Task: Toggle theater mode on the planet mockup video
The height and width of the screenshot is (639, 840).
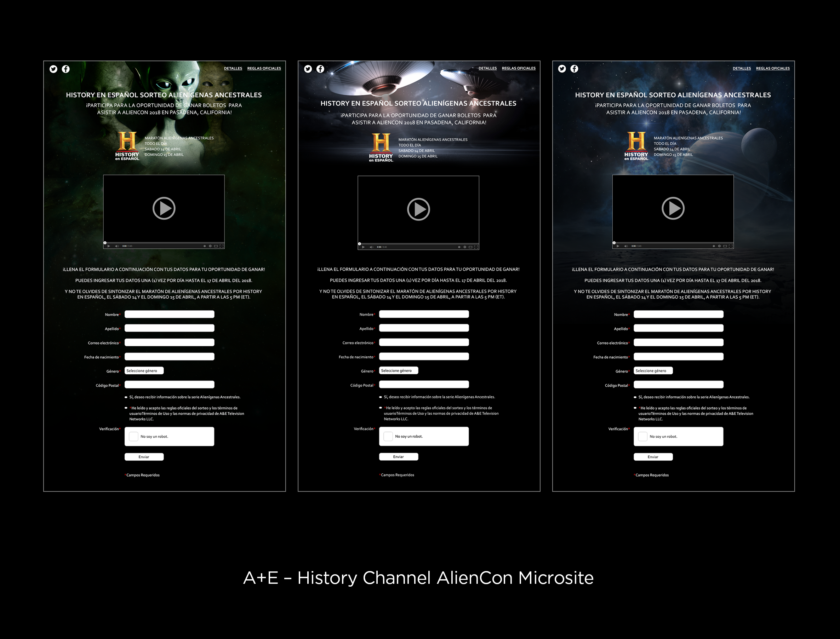Action: pyautogui.click(x=725, y=246)
